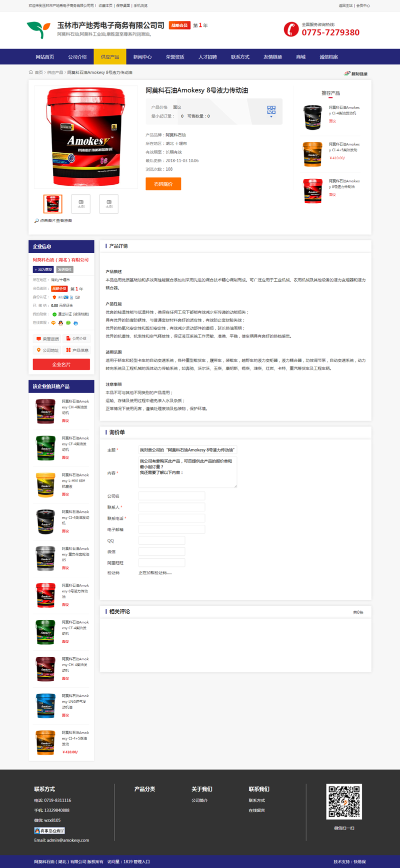The image size is (400, 868).
Task: Open 公司介绍 sidebar shortcut
Action: tap(76, 339)
